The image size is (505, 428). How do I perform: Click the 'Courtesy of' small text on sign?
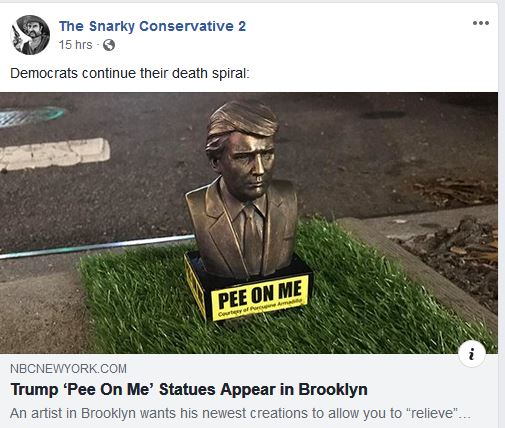pyautogui.click(x=232, y=312)
